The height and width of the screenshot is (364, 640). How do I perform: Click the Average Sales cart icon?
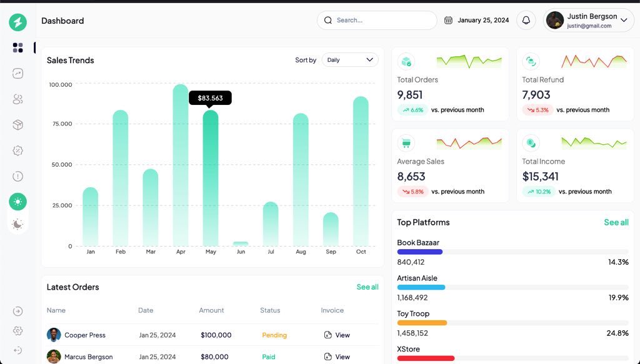pyautogui.click(x=406, y=142)
